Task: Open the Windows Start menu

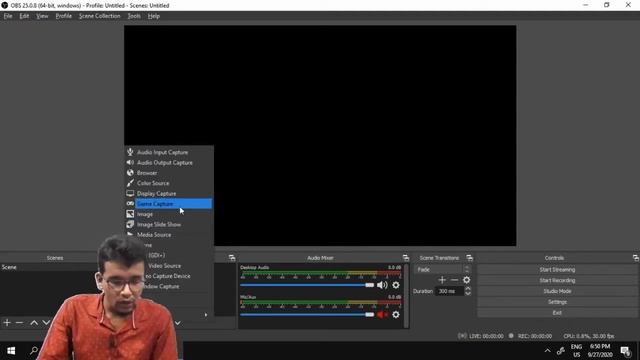Action: pyautogui.click(x=11, y=351)
